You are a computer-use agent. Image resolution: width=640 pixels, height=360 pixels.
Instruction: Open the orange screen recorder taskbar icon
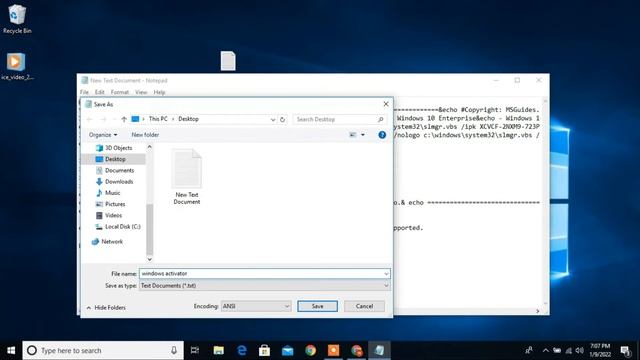pyautogui.click(x=333, y=350)
